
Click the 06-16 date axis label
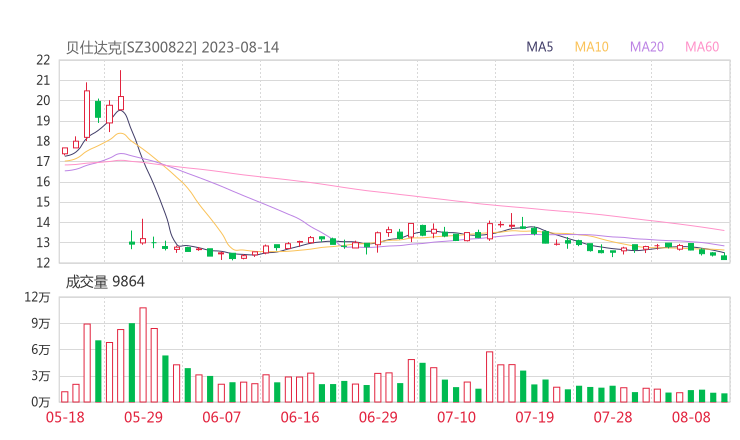click(300, 417)
